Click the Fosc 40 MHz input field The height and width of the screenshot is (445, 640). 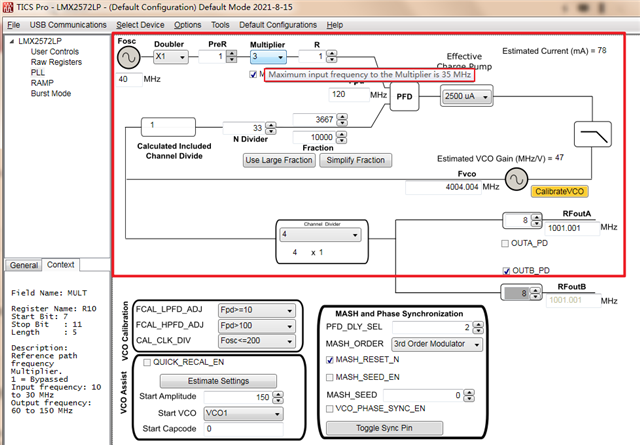click(x=129, y=79)
